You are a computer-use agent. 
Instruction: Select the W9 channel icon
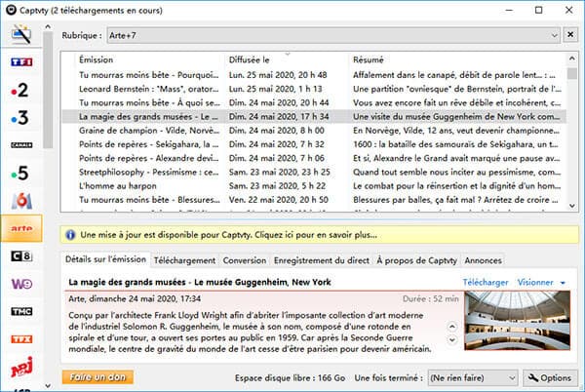tap(21, 284)
